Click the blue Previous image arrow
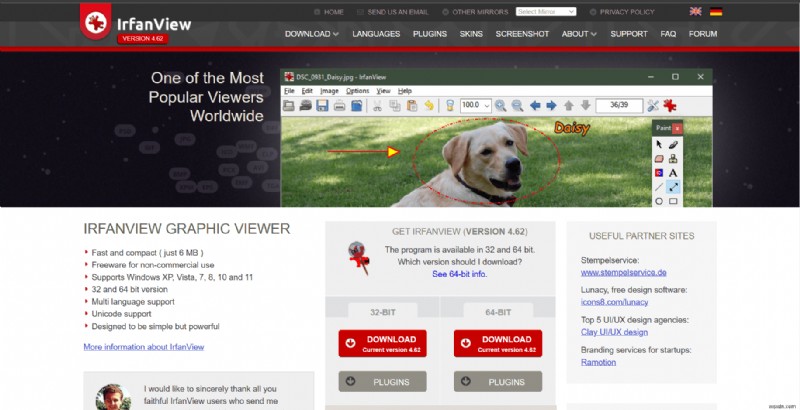 535,106
